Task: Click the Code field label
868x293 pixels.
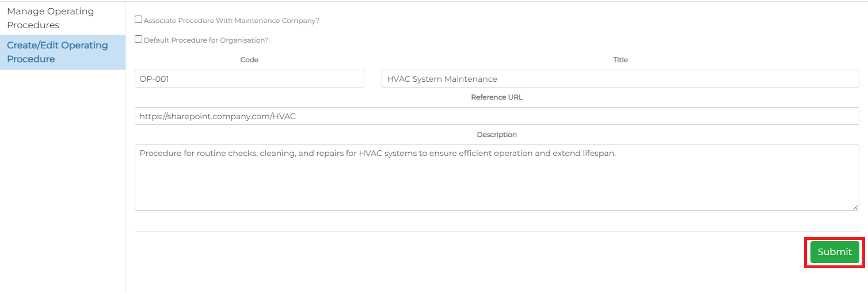Action: pos(249,60)
